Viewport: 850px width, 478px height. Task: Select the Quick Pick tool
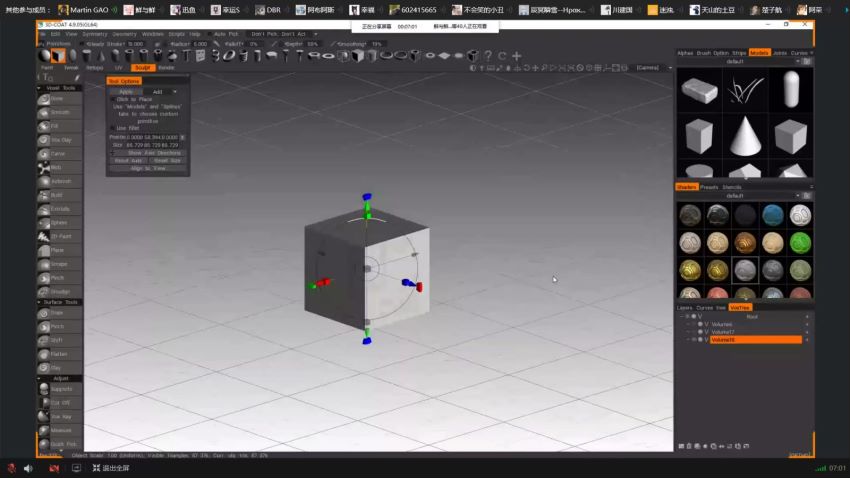[x=59, y=444]
